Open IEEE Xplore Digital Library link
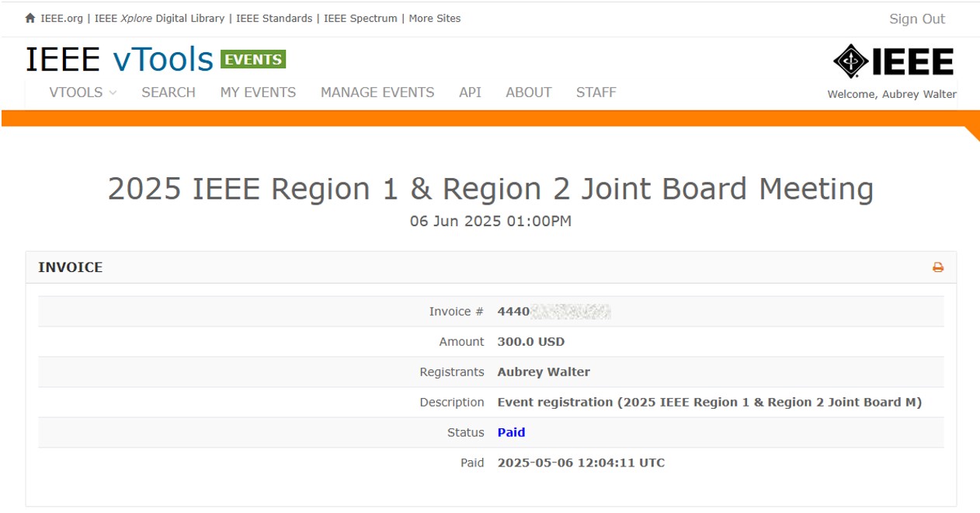 point(159,19)
